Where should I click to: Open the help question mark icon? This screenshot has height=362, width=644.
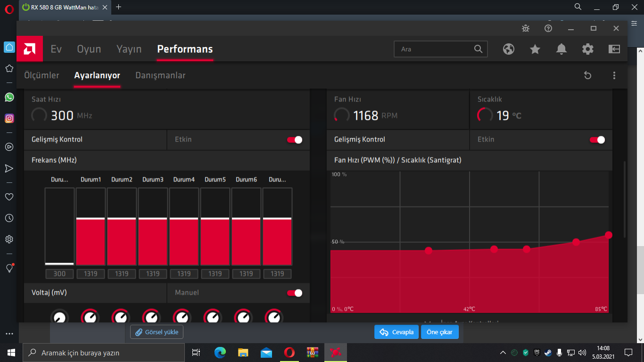(x=548, y=28)
